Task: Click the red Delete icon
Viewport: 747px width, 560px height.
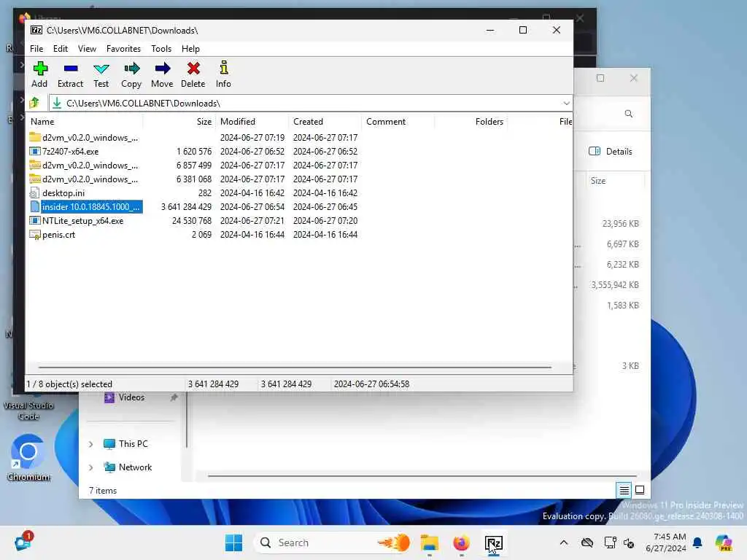Action: (193, 74)
